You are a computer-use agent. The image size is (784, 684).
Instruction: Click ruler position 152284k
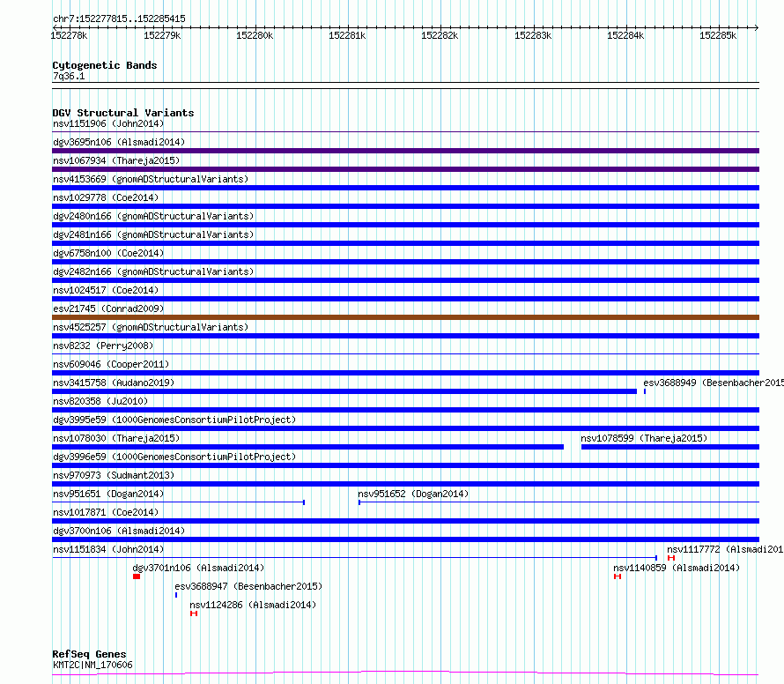pos(625,35)
